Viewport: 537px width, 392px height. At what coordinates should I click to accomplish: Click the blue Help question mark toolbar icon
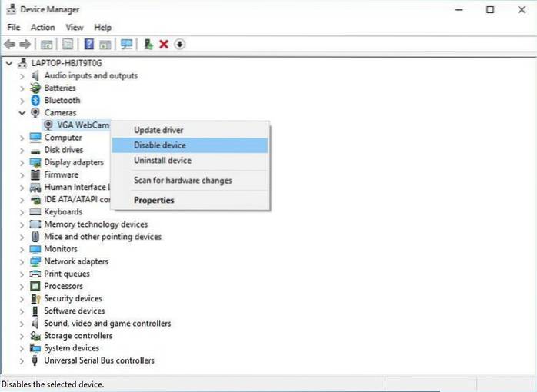click(88, 45)
